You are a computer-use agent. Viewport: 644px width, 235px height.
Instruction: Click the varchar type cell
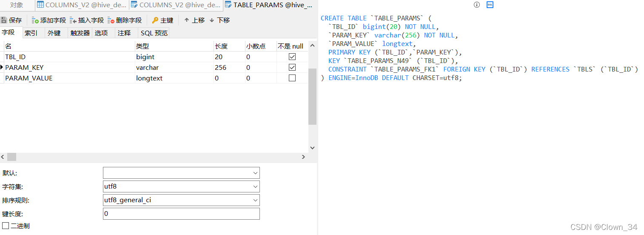tap(174, 67)
